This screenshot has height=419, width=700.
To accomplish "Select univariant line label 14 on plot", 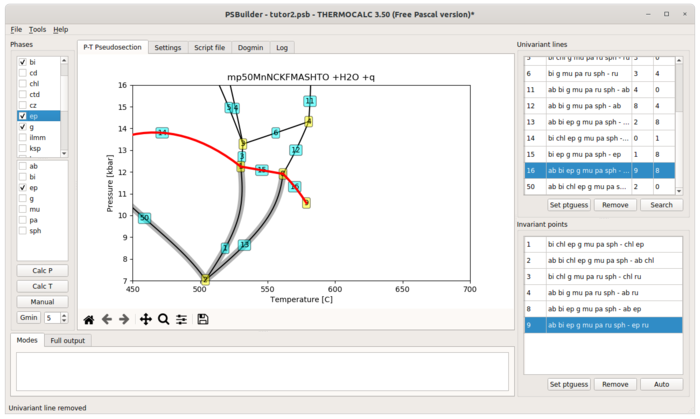I will click(x=162, y=133).
